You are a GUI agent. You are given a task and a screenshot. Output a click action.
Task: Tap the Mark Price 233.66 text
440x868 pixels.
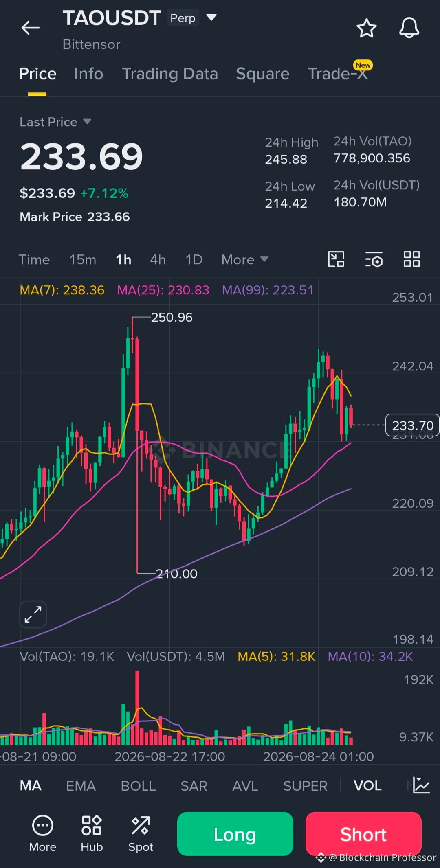click(75, 217)
